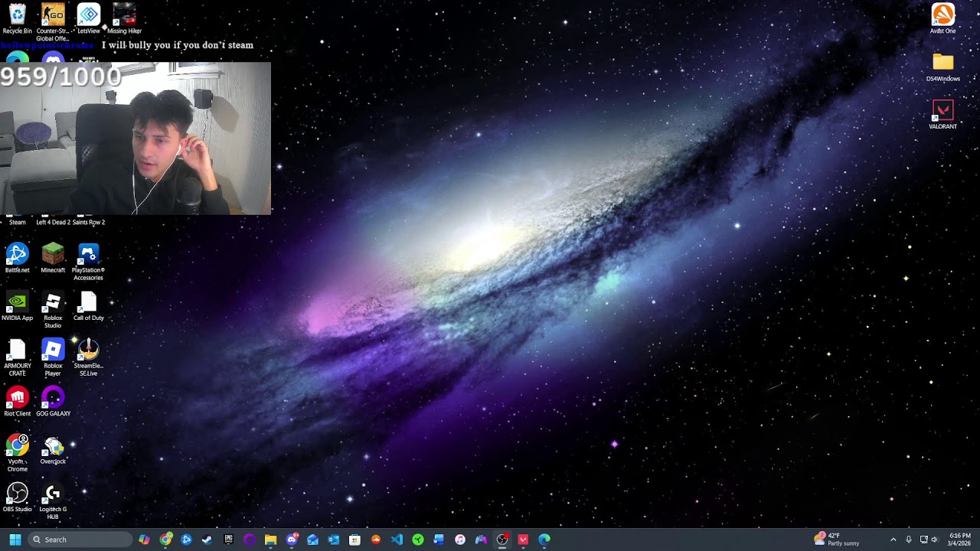The width and height of the screenshot is (980, 551).
Task: Open the Avast One desktop icon
Action: click(x=943, y=19)
